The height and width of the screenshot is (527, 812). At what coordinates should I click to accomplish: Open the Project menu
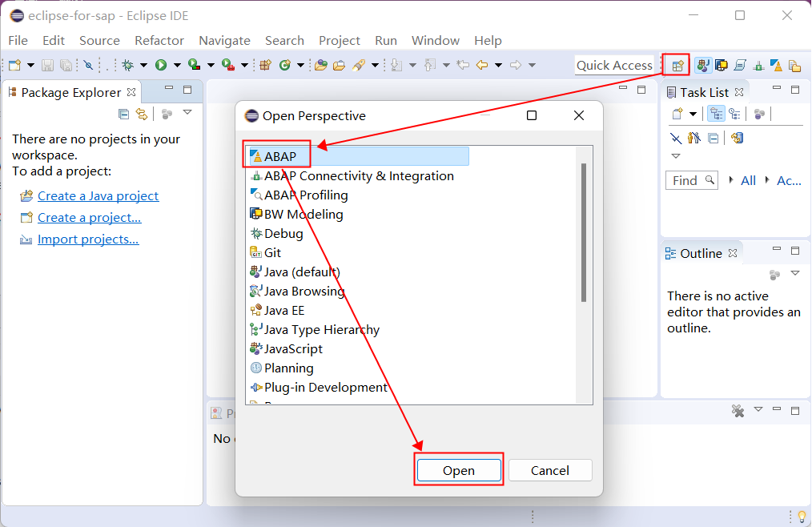tap(340, 40)
